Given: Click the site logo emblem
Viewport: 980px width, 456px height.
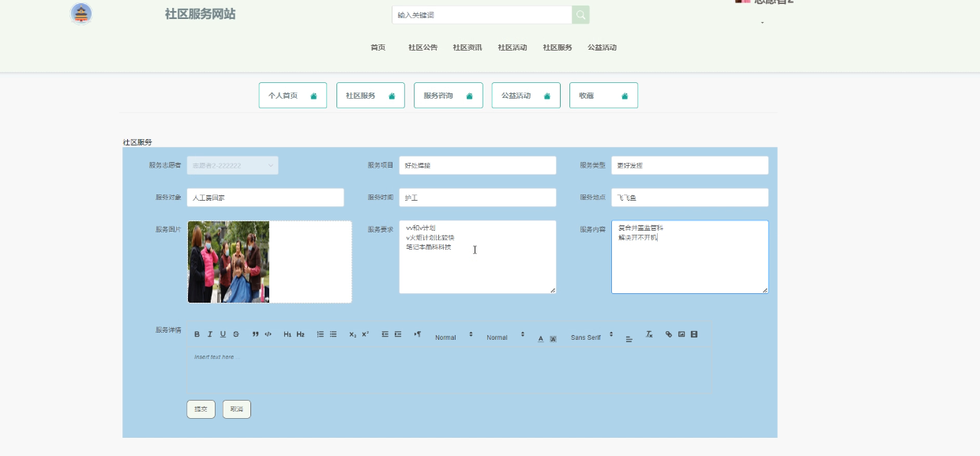Looking at the screenshot, I should [81, 13].
